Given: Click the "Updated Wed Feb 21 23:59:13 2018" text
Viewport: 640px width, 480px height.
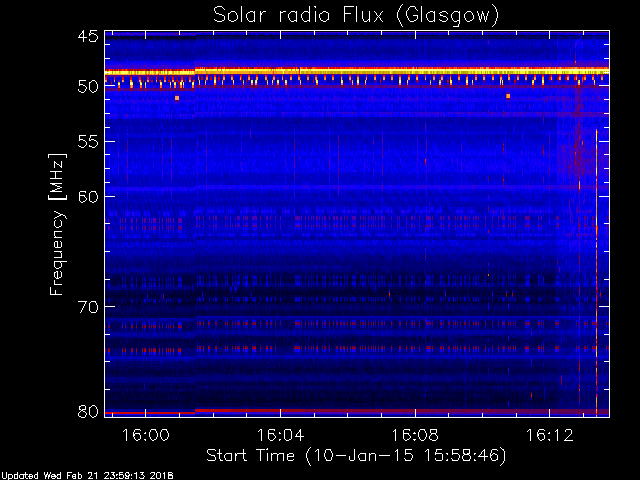Looking at the screenshot, I should pos(87,476).
